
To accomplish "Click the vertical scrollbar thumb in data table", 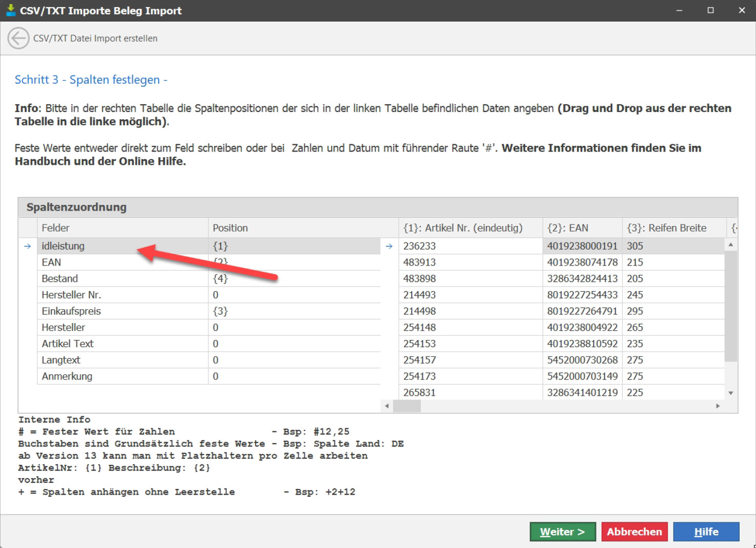I will pyautogui.click(x=731, y=306).
